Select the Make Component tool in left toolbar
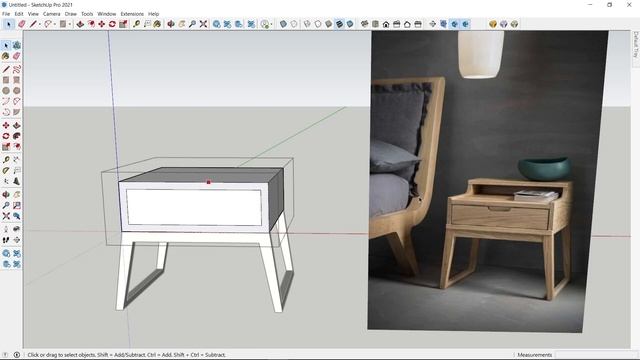Image resolution: width=640 pixels, height=360 pixels. 17,45
